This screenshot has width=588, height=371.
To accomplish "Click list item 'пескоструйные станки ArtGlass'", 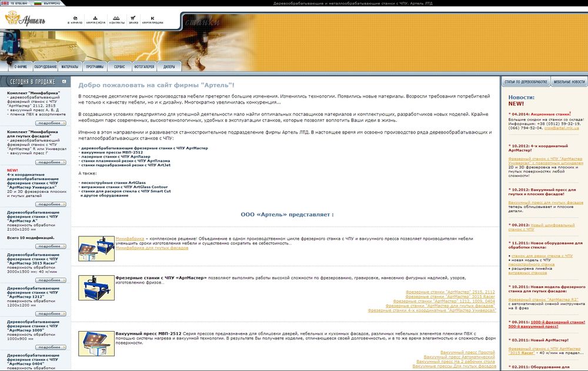I will click(x=113, y=183).
